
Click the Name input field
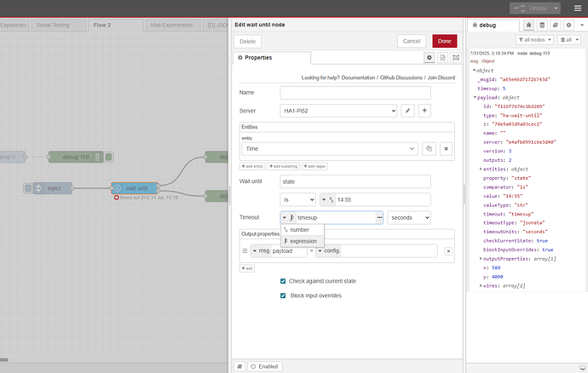coord(355,92)
